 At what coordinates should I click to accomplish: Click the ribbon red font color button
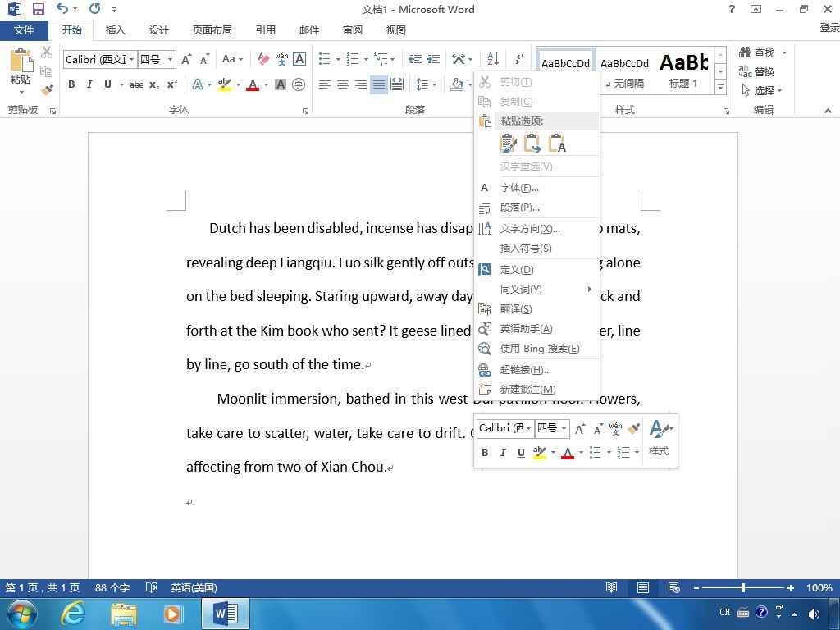coord(253,84)
